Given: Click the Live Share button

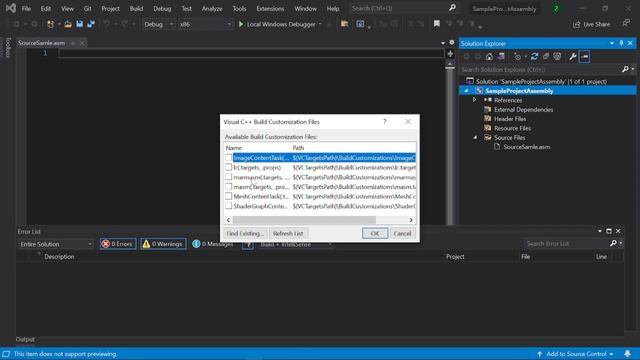Looking at the screenshot, I should coord(591,24).
